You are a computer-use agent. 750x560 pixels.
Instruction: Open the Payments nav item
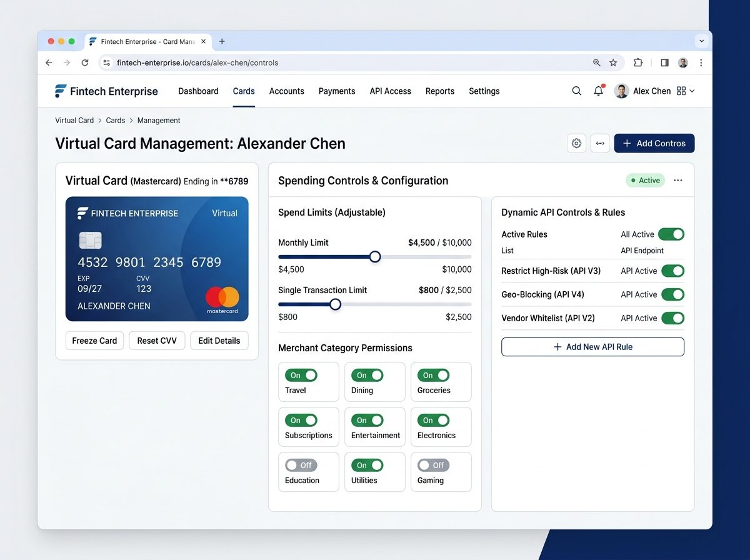[337, 91]
